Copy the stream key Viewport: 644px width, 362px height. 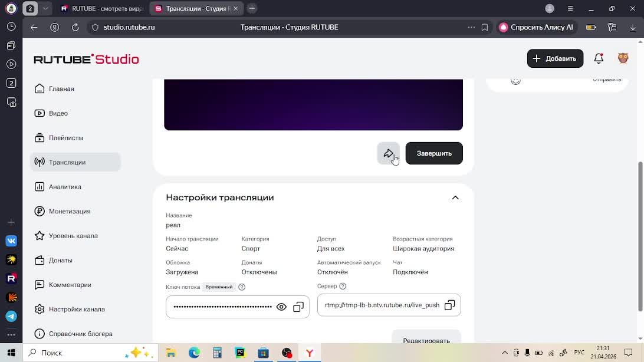click(298, 307)
